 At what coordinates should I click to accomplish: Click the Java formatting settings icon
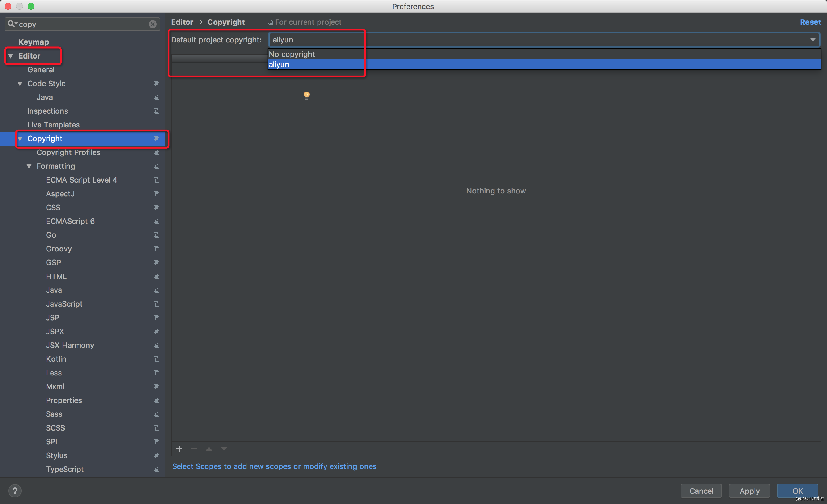tap(156, 290)
